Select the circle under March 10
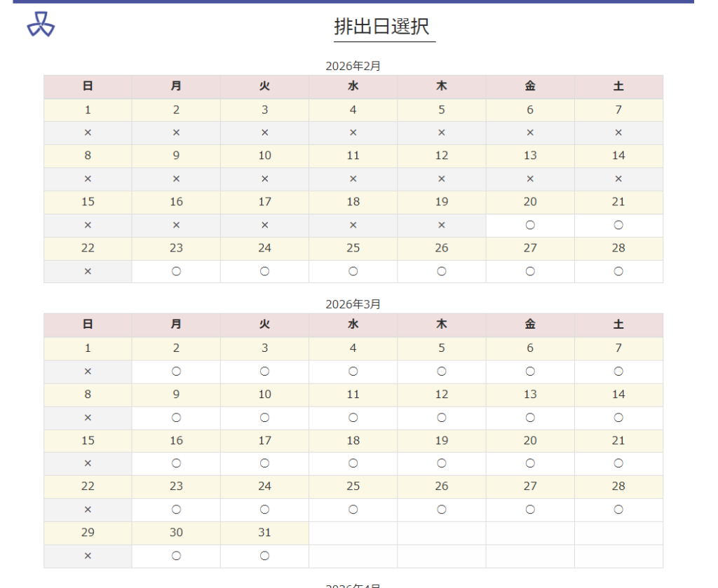 coord(264,418)
